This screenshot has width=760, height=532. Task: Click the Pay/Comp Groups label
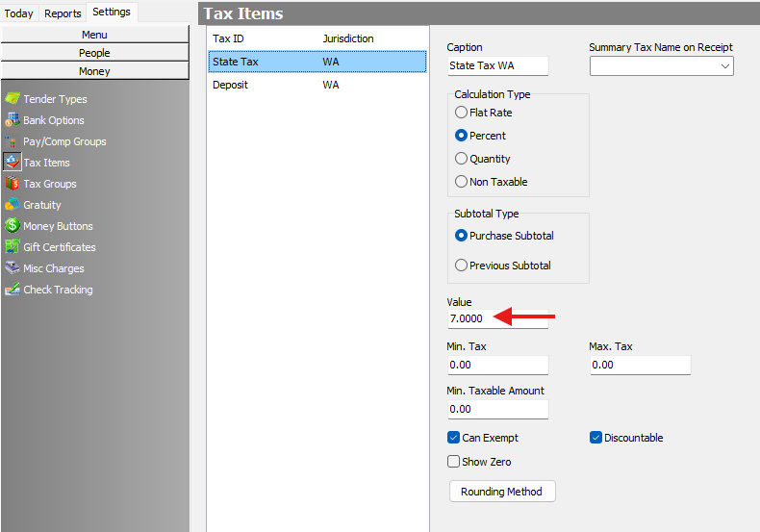65,141
